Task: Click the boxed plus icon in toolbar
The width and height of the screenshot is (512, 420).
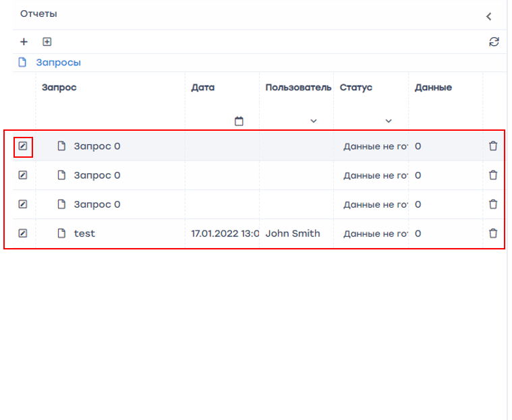Action: click(x=47, y=42)
